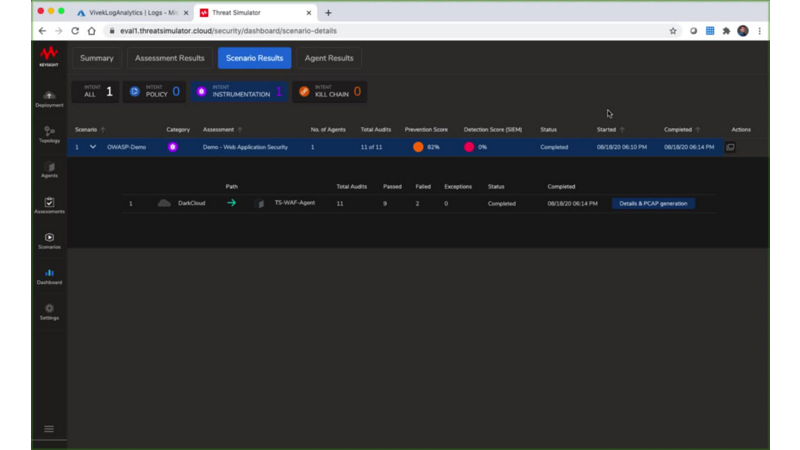Open the Chrome three-dot menu

pyautogui.click(x=759, y=31)
